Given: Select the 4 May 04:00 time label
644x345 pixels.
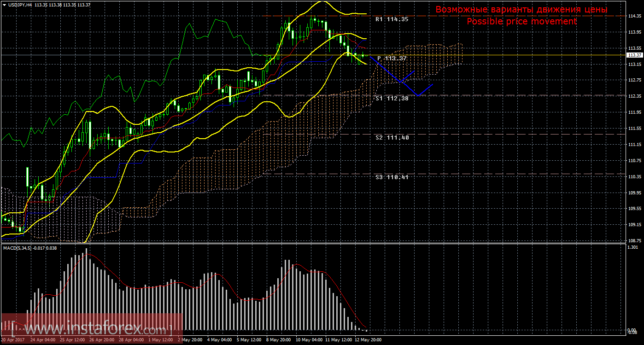Looking at the screenshot, I should tap(219, 340).
